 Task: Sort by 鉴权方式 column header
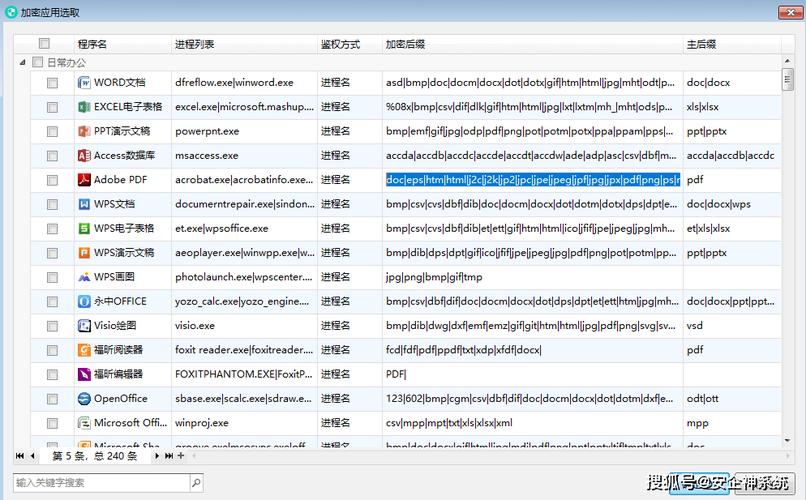(350, 44)
